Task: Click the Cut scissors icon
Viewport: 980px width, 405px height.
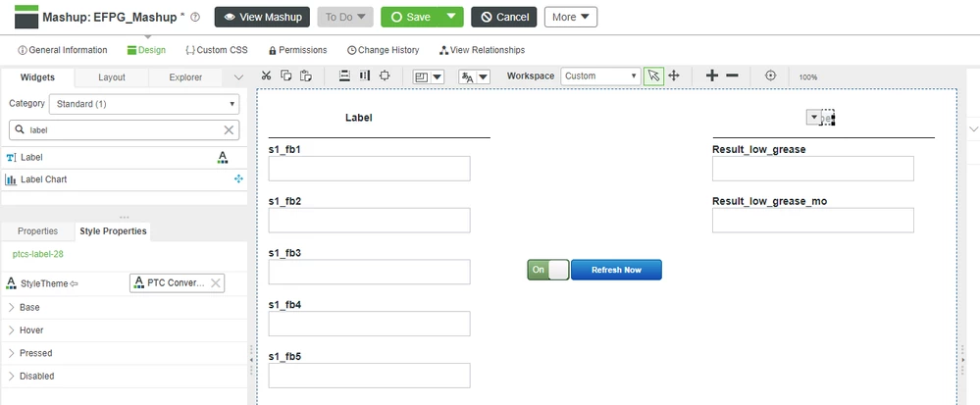Action: point(266,76)
